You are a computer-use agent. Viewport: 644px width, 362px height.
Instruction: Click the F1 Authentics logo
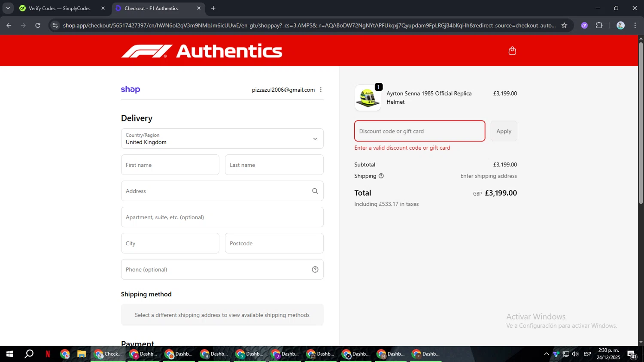point(202,51)
